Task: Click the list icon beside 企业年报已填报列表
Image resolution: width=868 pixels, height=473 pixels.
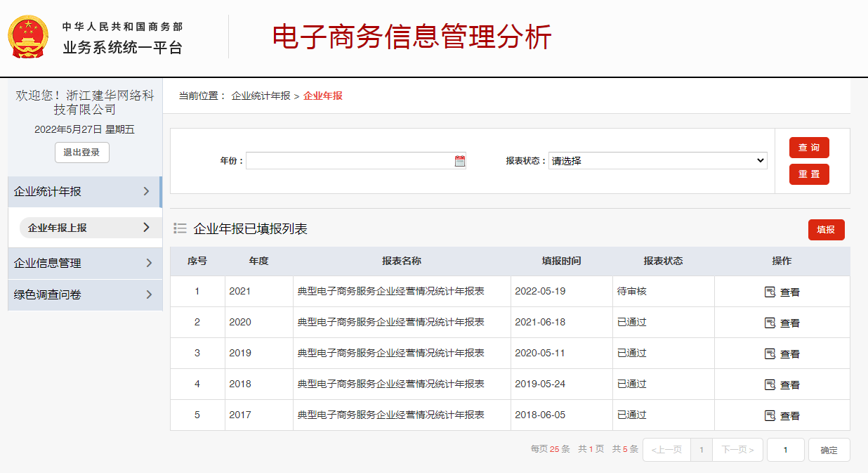Action: click(180, 228)
